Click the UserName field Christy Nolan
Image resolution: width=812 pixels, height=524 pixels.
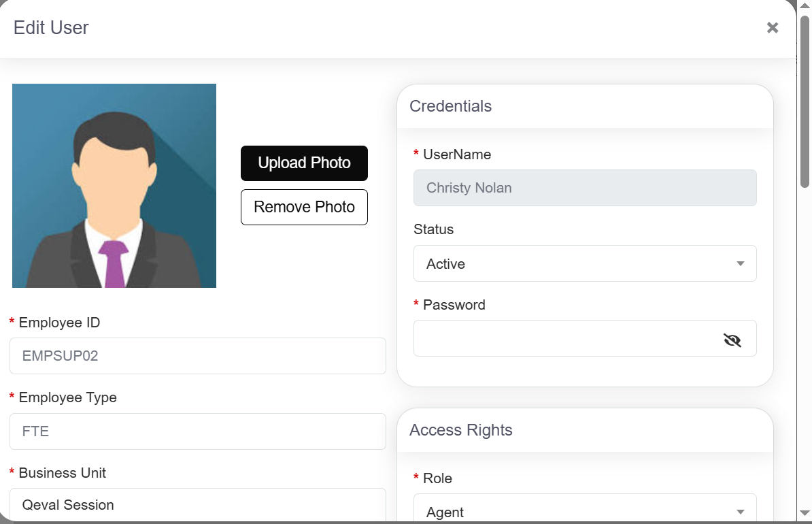(585, 188)
